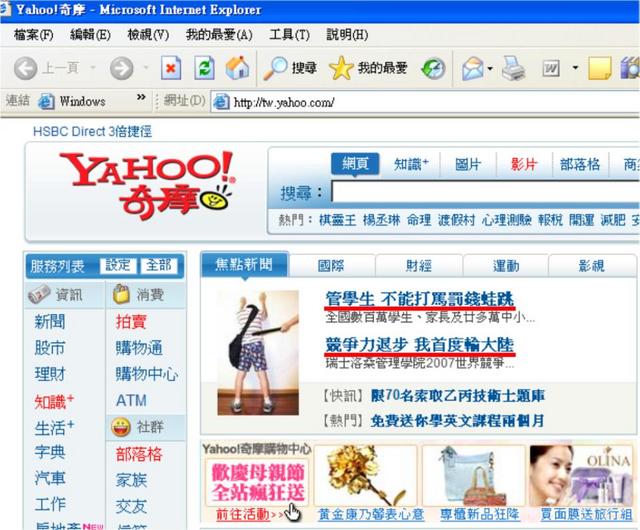Click the Print toolbar icon
The width and height of the screenshot is (640, 530).
pos(513,68)
